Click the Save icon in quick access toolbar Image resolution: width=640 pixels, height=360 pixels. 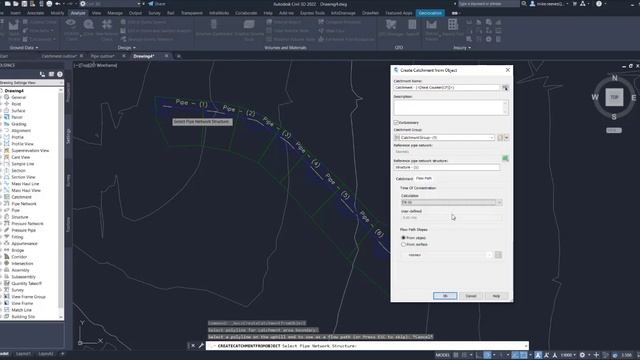click(x=24, y=4)
